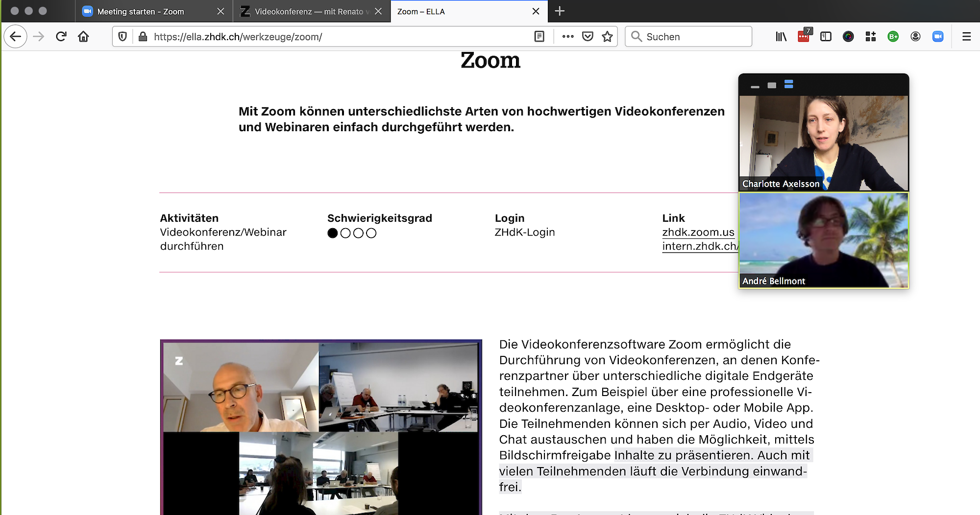Open the Firefox hamburger menu
Image resolution: width=980 pixels, height=515 pixels.
[966, 37]
